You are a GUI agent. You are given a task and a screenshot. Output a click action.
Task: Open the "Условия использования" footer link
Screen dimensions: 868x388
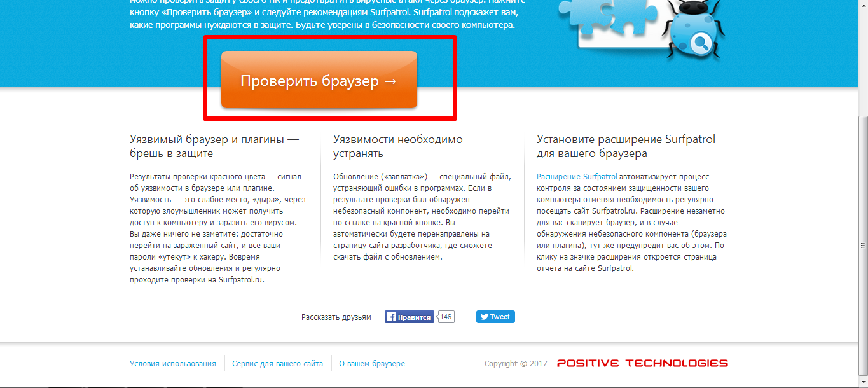[x=173, y=364]
